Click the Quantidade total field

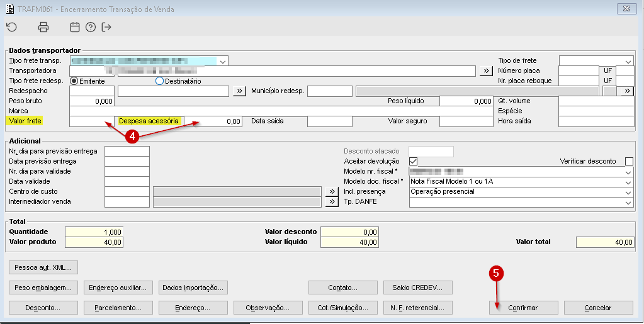pyautogui.click(x=94, y=232)
